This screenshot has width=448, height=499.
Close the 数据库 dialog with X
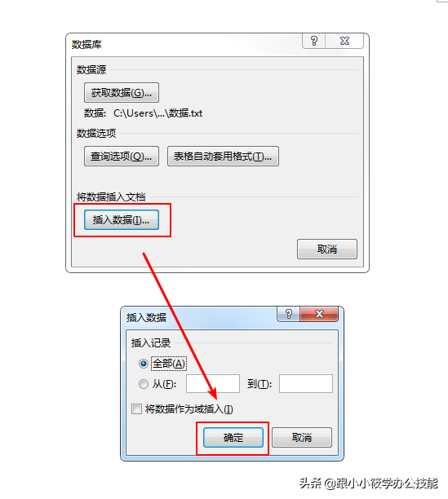(x=344, y=41)
